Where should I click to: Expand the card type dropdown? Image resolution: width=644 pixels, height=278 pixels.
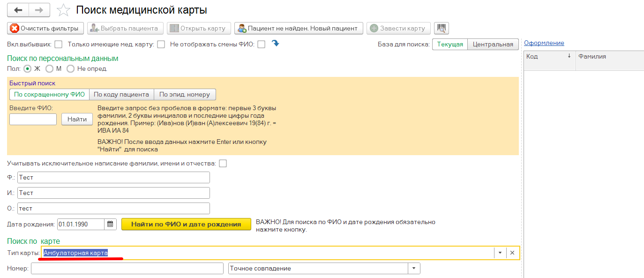[500, 253]
